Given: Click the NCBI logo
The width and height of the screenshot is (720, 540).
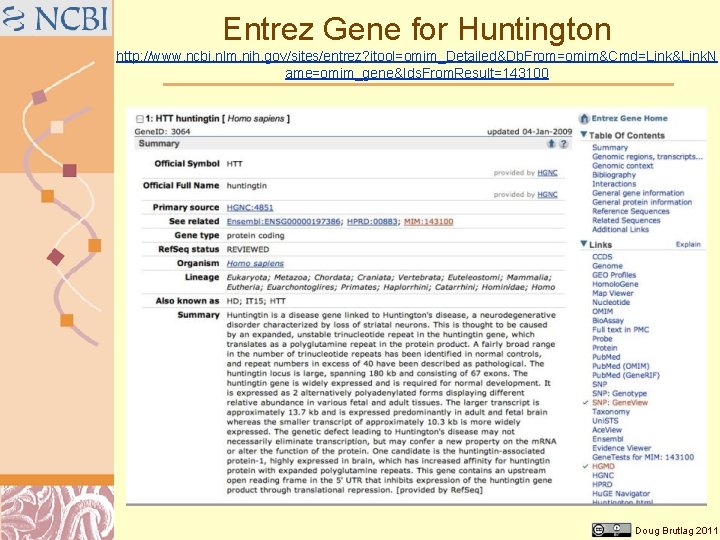Looking at the screenshot, I should (56, 18).
